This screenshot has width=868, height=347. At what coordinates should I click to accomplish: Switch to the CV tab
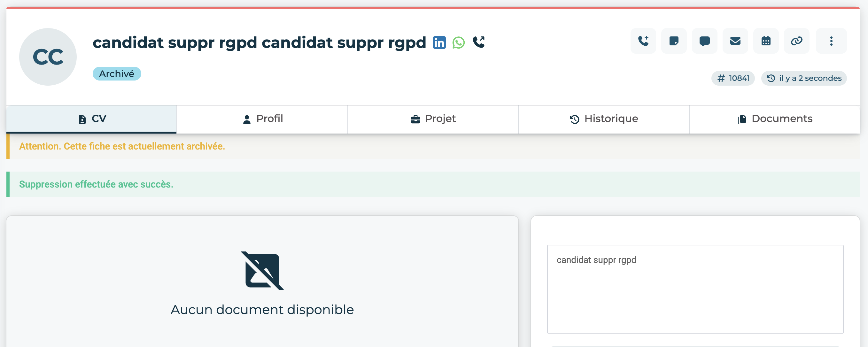92,119
